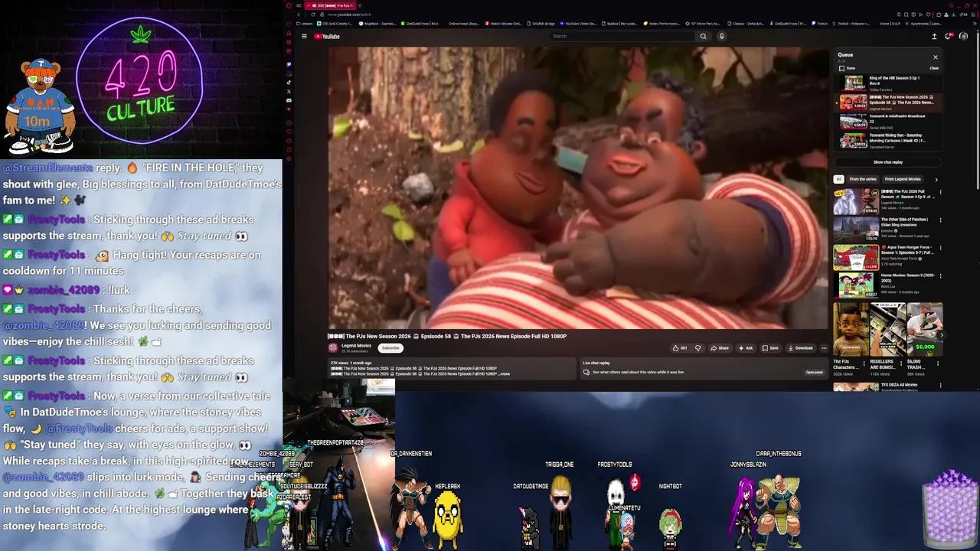Dislike the video with thumbs down
The height and width of the screenshot is (551, 980).
tap(697, 348)
